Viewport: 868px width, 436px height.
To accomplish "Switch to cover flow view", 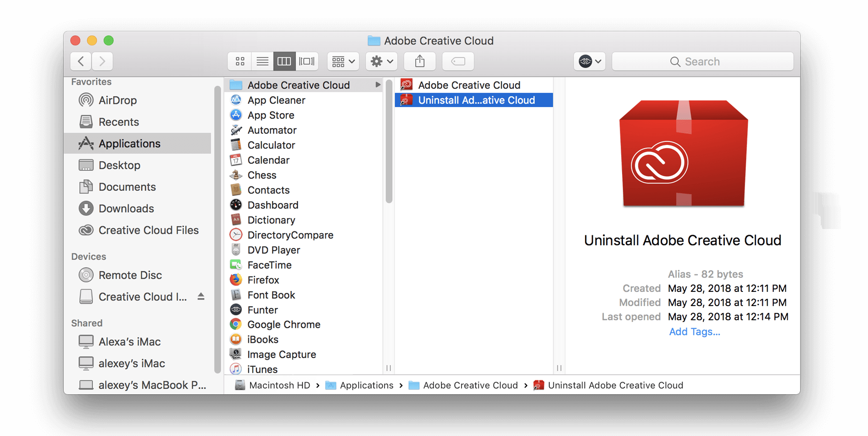I will pyautogui.click(x=306, y=61).
